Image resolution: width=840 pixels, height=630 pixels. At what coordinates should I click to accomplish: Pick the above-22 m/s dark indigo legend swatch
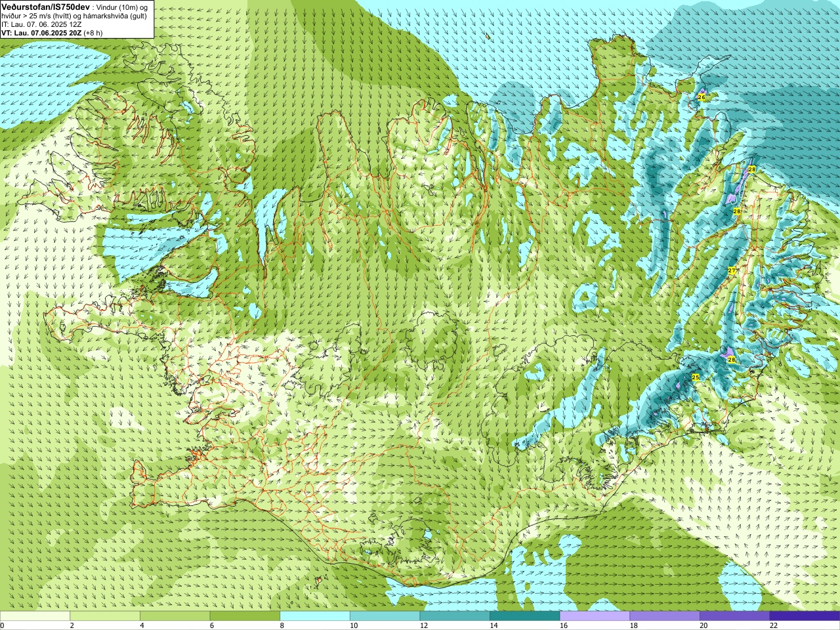coord(805,616)
